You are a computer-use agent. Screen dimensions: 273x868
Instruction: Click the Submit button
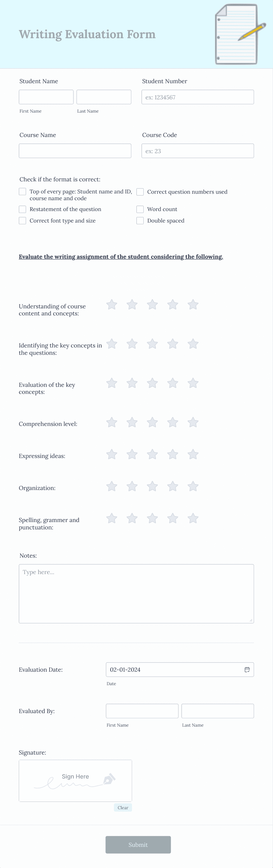tap(138, 844)
